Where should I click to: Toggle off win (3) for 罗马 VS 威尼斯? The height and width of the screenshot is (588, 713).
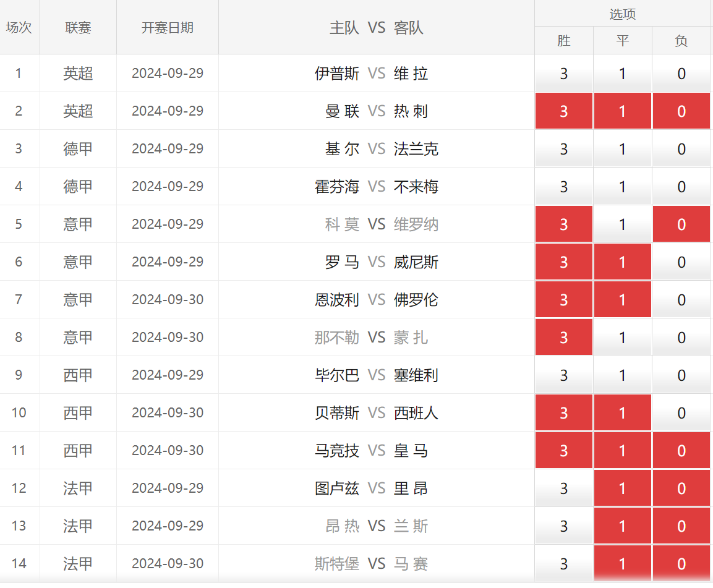[x=564, y=262]
